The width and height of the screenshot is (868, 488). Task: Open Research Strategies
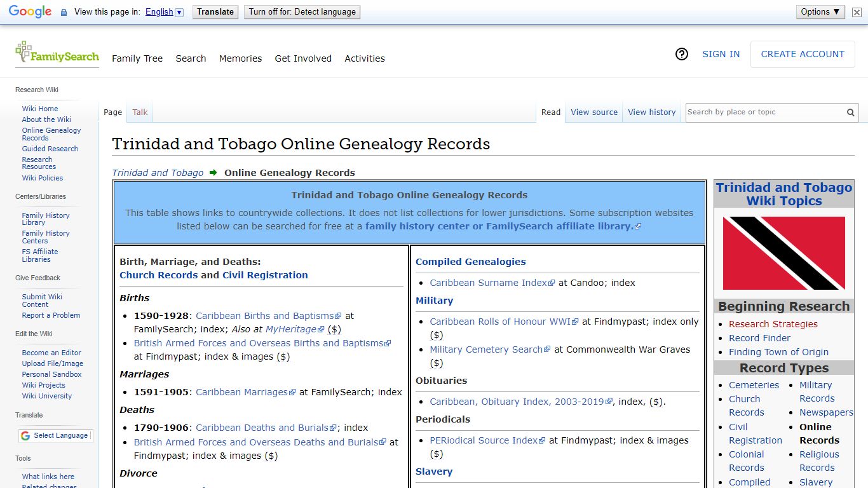click(773, 324)
